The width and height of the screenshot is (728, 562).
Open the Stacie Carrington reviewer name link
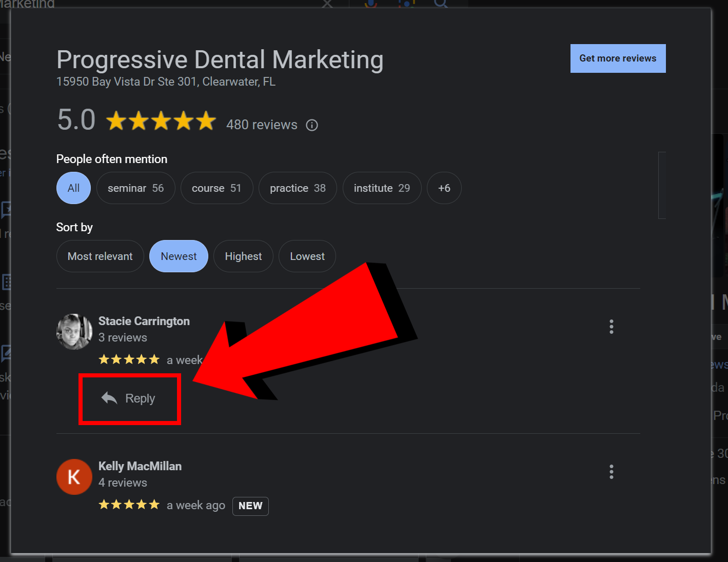[x=144, y=321]
